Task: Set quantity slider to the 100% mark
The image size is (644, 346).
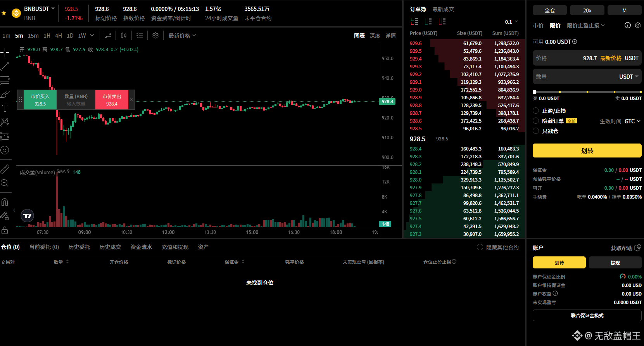Action: point(641,92)
